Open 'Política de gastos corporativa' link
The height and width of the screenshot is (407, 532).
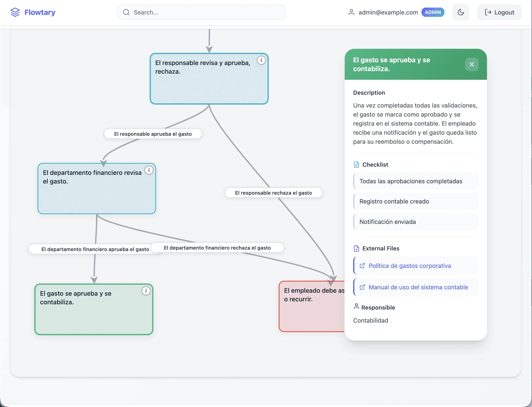(410, 266)
